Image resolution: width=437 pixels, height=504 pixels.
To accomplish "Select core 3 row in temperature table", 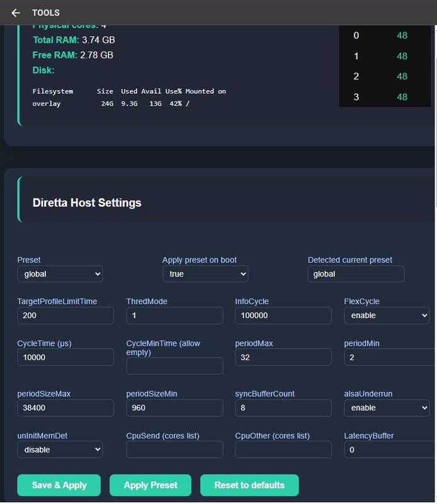I will (x=385, y=97).
